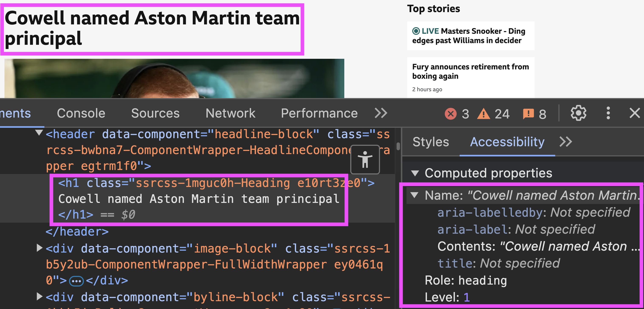Click the ellipsis inside the image-block div
The image size is (644, 309).
pos(77,281)
